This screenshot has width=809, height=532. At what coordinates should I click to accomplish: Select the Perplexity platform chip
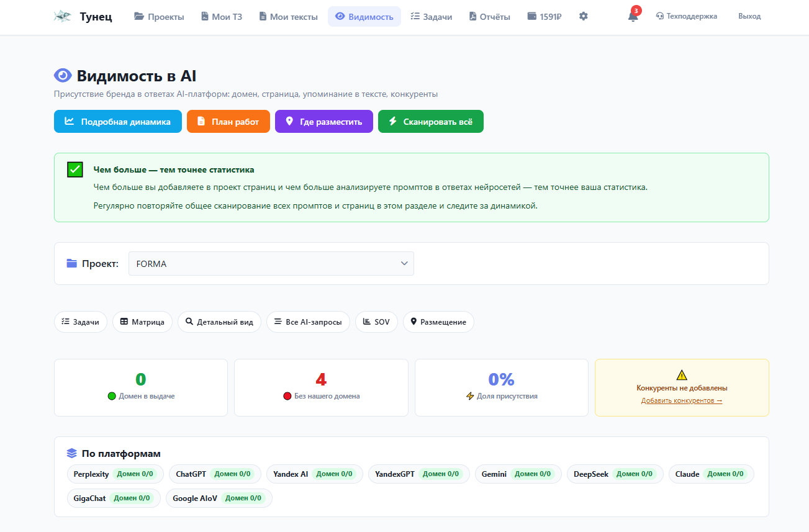[x=115, y=474]
